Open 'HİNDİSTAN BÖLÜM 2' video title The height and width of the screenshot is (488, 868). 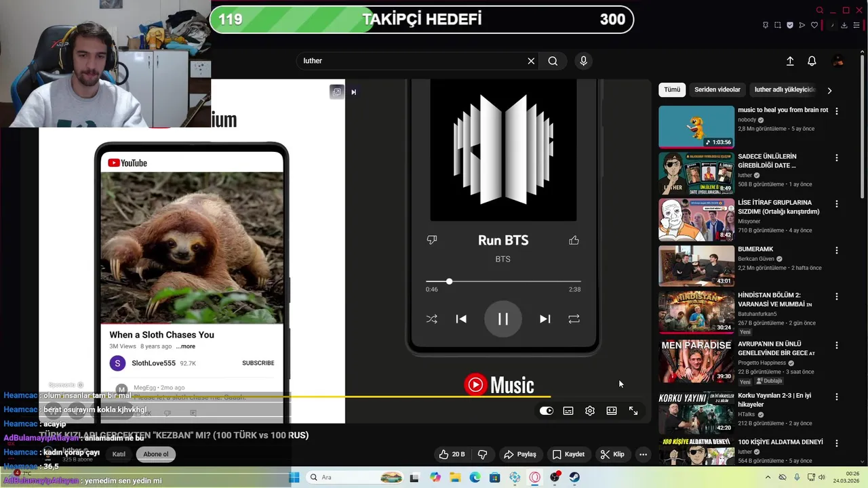[774, 300]
